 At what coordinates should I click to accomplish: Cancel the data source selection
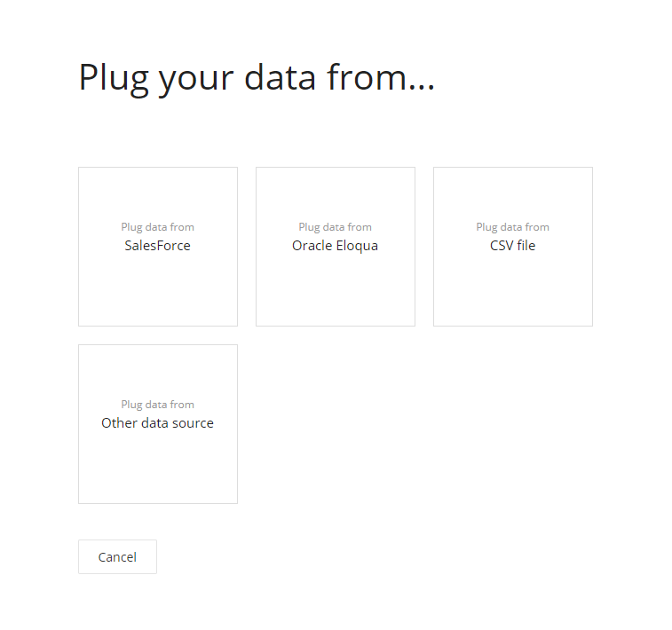[x=117, y=557]
